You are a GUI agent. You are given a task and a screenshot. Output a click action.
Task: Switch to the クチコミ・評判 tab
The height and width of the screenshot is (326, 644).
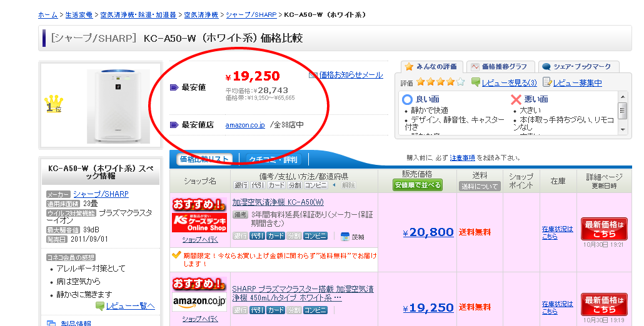pos(273,159)
